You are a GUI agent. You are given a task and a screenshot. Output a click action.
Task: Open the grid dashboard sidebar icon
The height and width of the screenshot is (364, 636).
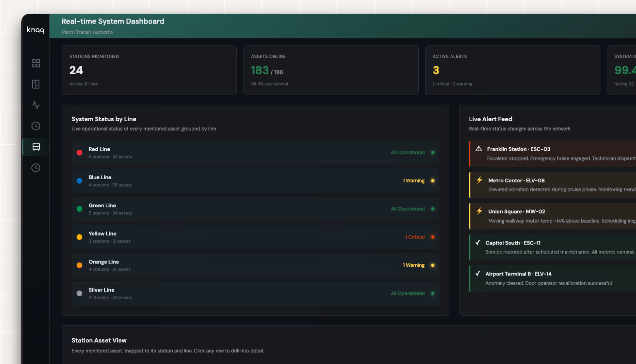coord(36,63)
